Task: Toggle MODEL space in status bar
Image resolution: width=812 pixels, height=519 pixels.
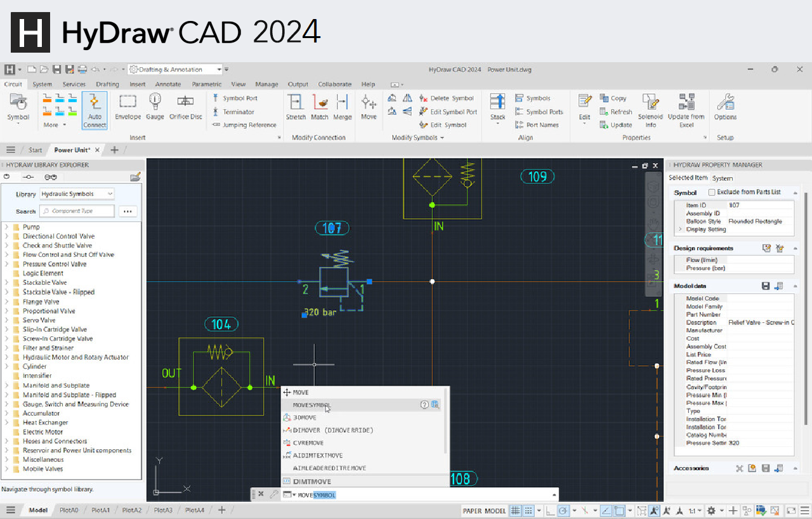Action: 495,511
